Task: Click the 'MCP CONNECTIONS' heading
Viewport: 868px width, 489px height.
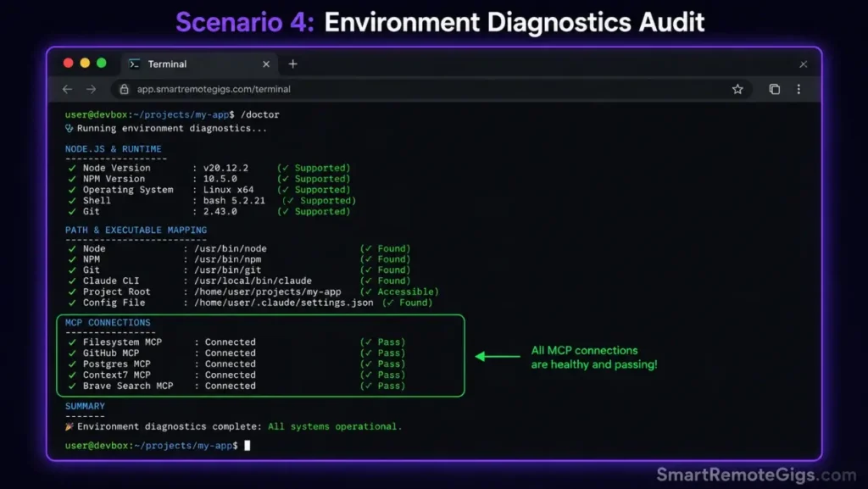Action: [108, 323]
